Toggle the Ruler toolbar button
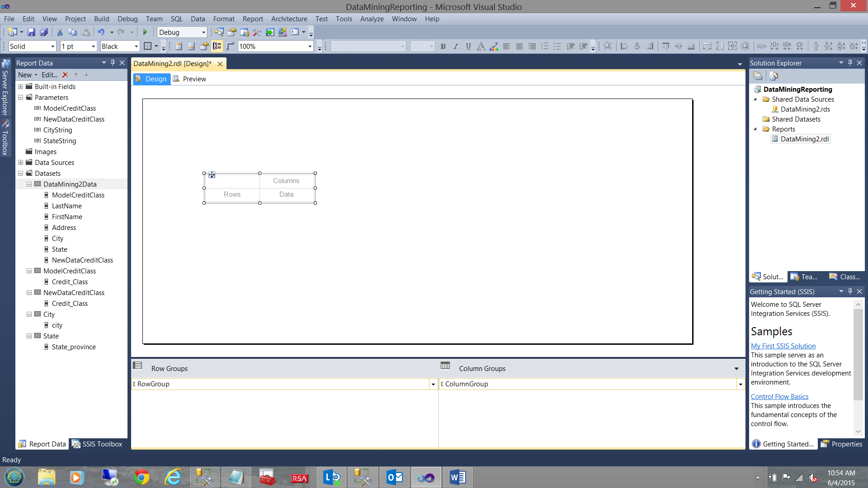868x488 pixels. pos(230,46)
